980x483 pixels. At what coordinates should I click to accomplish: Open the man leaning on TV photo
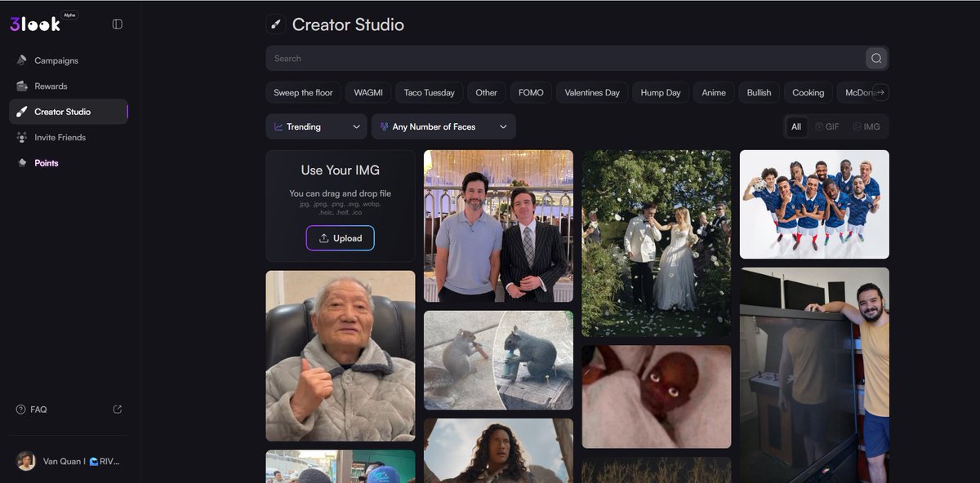pyautogui.click(x=814, y=375)
